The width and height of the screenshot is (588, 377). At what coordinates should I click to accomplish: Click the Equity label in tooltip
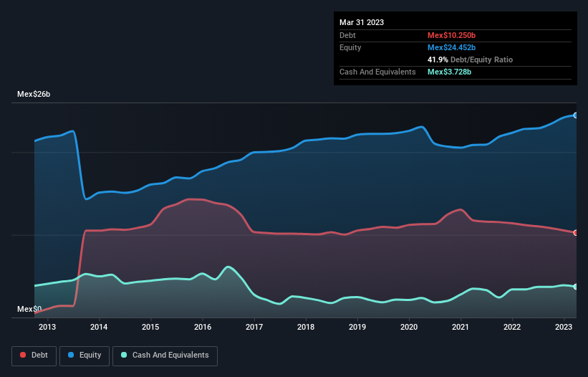coord(350,47)
